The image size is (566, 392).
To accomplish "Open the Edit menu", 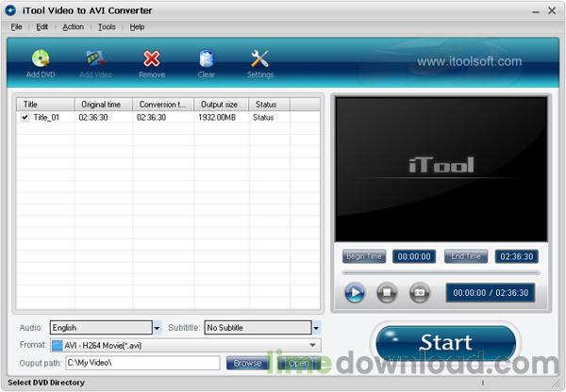I will click(42, 26).
